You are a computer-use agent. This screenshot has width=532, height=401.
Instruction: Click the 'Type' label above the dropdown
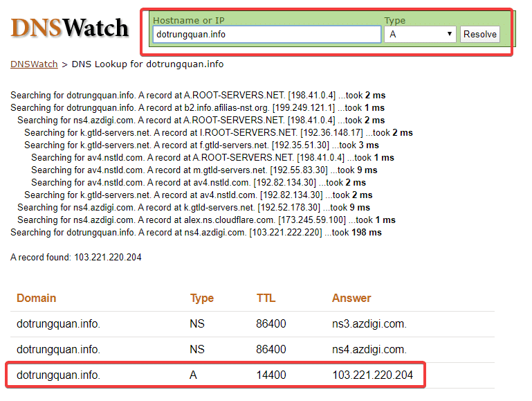click(x=395, y=21)
